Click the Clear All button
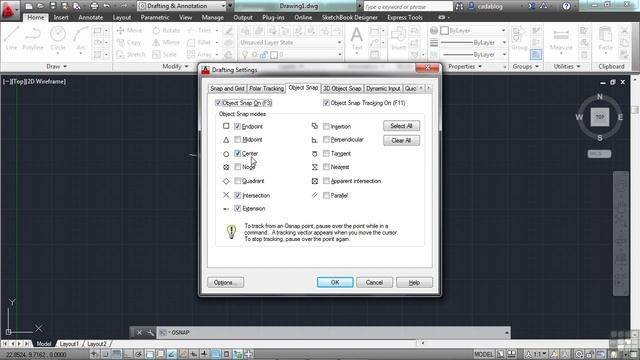This screenshot has width=640, height=360. (401, 140)
